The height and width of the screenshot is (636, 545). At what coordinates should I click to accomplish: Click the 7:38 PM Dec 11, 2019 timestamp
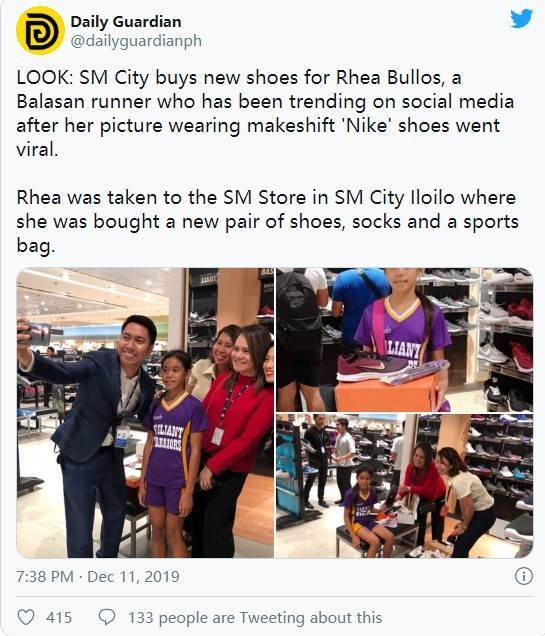click(98, 576)
